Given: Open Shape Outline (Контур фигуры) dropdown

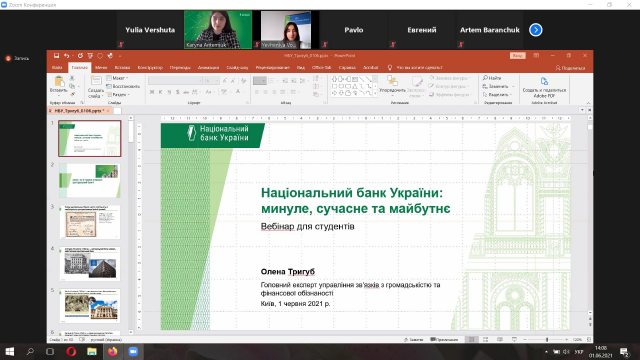Looking at the screenshot, I should pyautogui.click(x=449, y=86).
